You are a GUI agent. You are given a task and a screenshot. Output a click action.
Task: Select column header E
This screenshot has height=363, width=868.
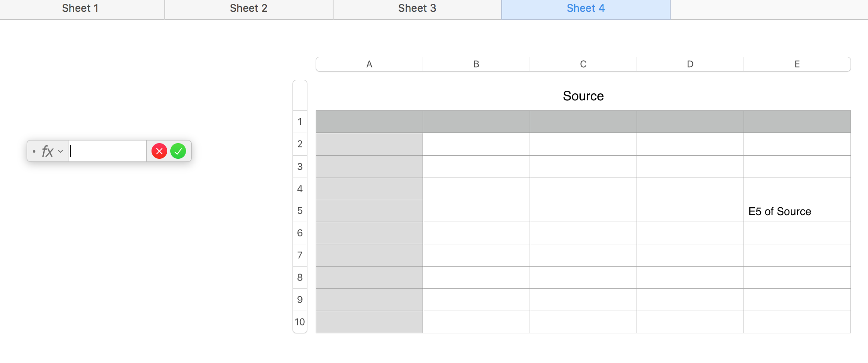point(797,64)
